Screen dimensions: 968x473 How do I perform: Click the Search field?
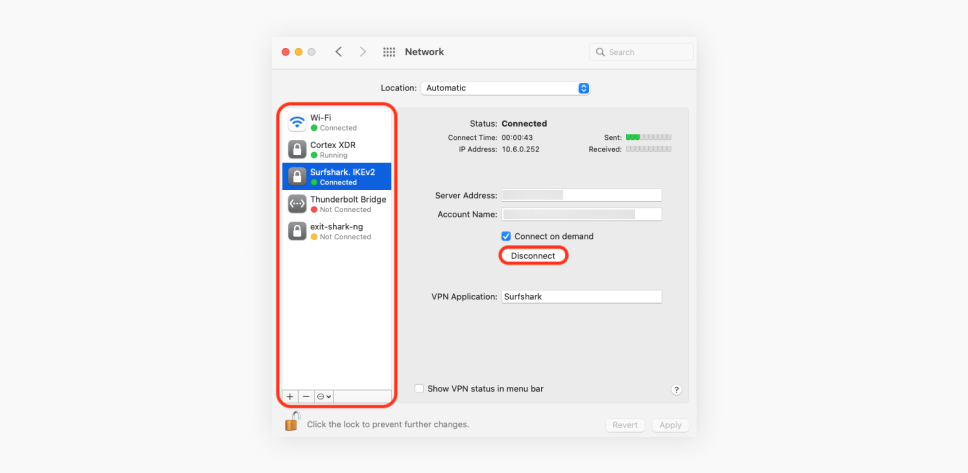(641, 52)
